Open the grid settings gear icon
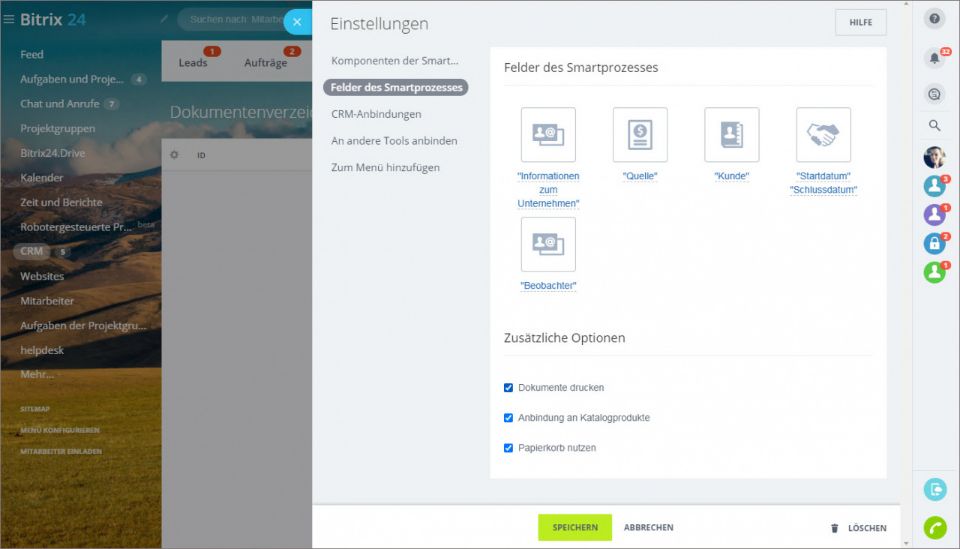 click(x=174, y=155)
